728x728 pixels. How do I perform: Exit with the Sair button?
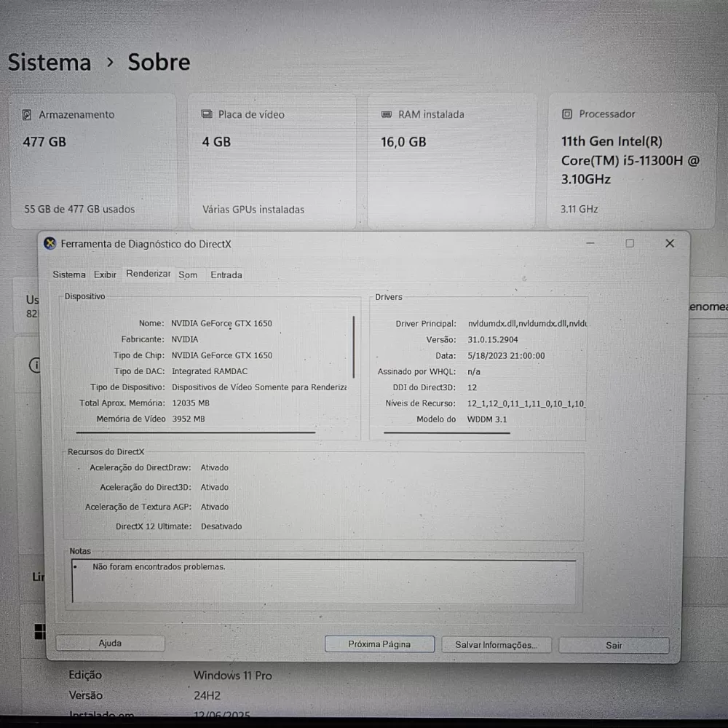(x=613, y=645)
